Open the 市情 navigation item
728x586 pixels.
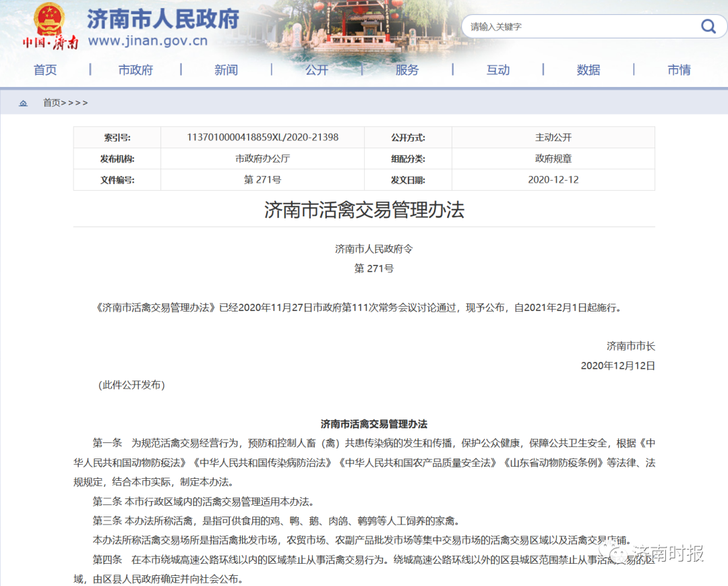coord(679,69)
